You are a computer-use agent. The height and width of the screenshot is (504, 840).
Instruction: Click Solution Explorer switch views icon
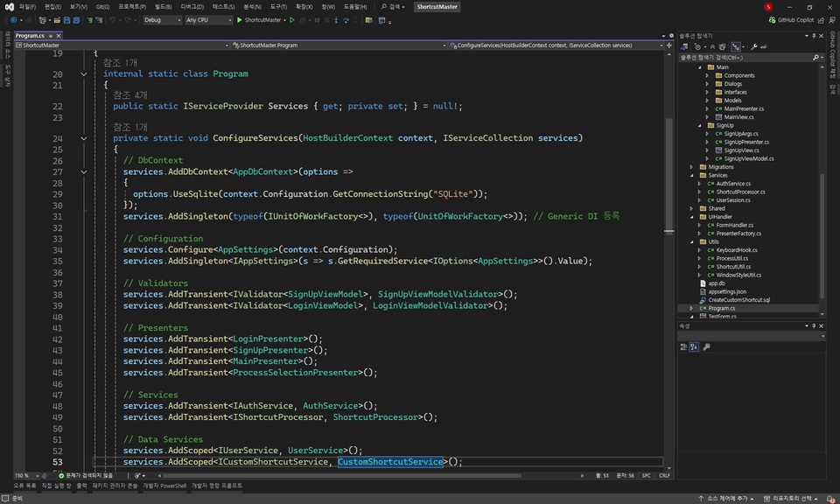coord(684,46)
